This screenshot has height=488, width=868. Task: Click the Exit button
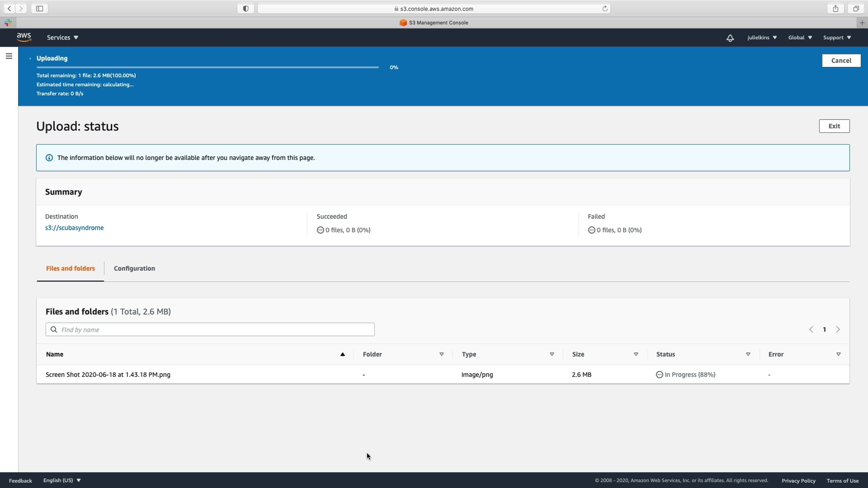coord(834,126)
